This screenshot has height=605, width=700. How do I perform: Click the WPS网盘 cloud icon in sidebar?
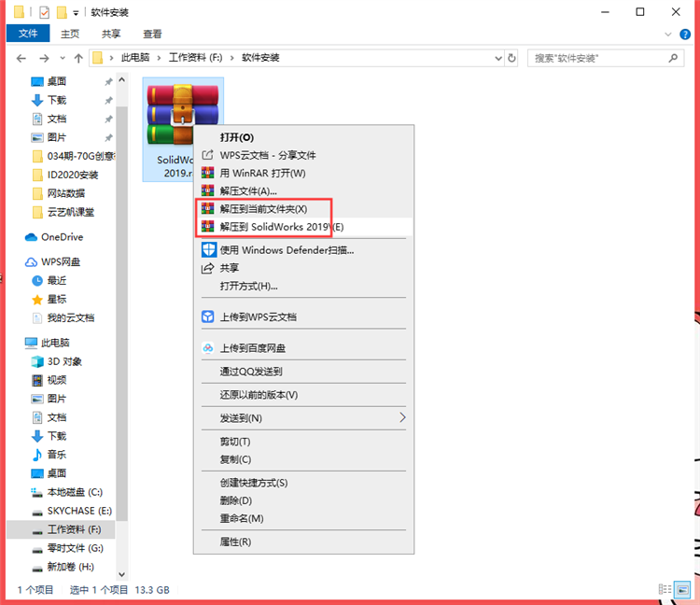point(31,262)
